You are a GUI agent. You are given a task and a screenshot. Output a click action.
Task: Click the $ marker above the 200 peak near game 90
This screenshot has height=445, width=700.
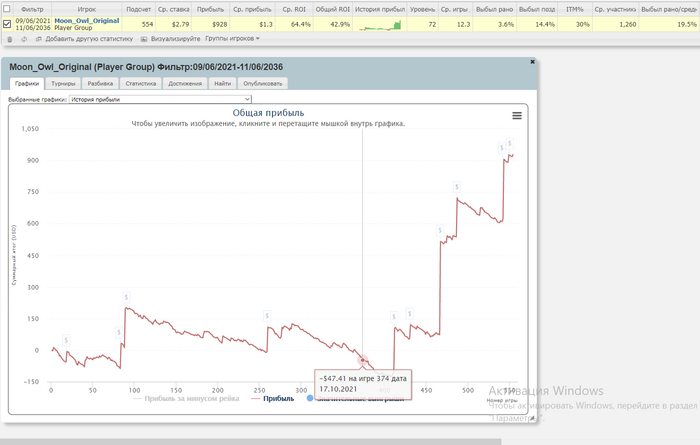[x=126, y=297]
